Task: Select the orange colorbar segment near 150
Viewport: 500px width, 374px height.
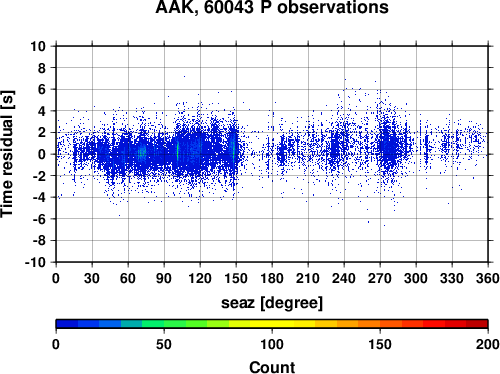Action: pyautogui.click(x=380, y=324)
